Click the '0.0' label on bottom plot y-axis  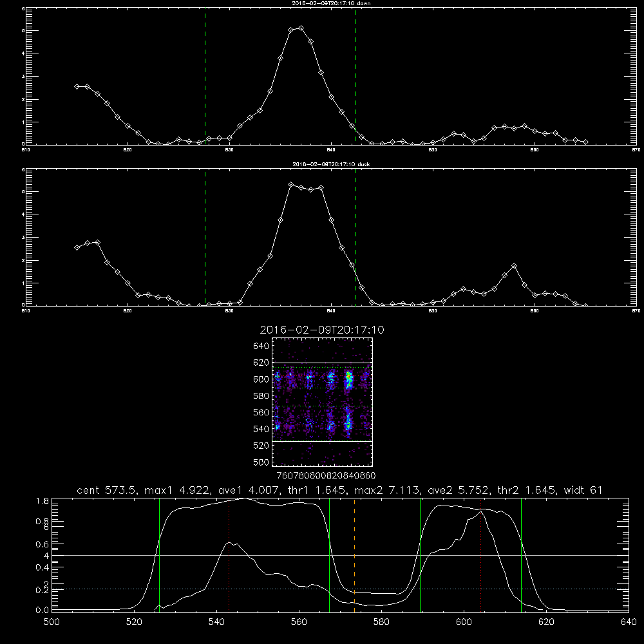pos(42,610)
